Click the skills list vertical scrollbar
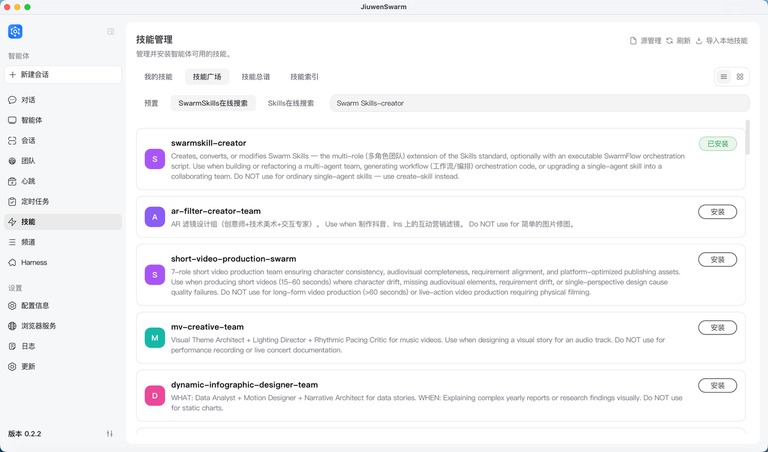This screenshot has height=452, width=768. [747, 138]
